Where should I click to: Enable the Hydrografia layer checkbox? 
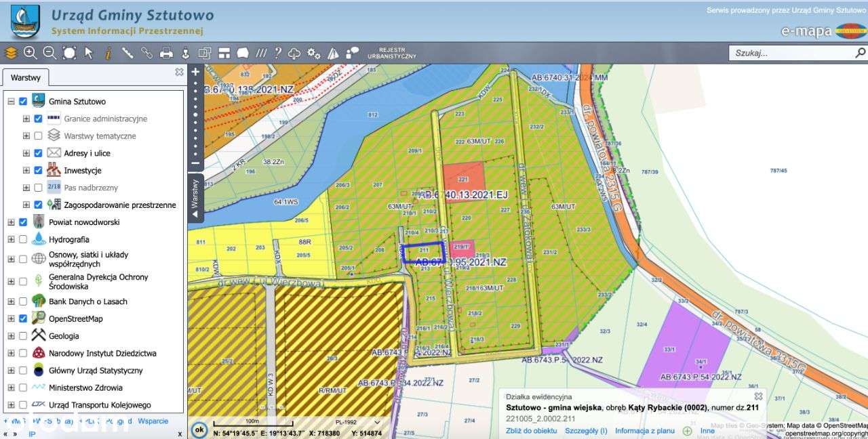(23, 239)
